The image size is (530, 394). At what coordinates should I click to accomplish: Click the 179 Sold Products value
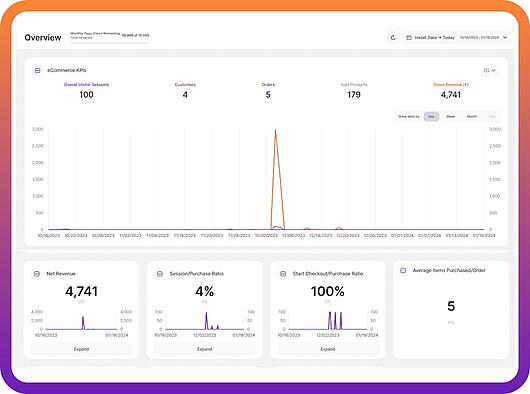coord(354,95)
